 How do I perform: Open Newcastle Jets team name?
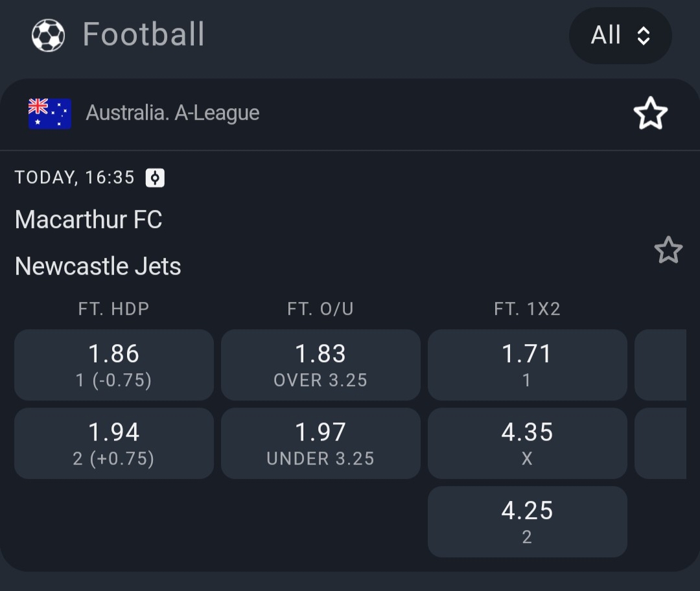[98, 266]
